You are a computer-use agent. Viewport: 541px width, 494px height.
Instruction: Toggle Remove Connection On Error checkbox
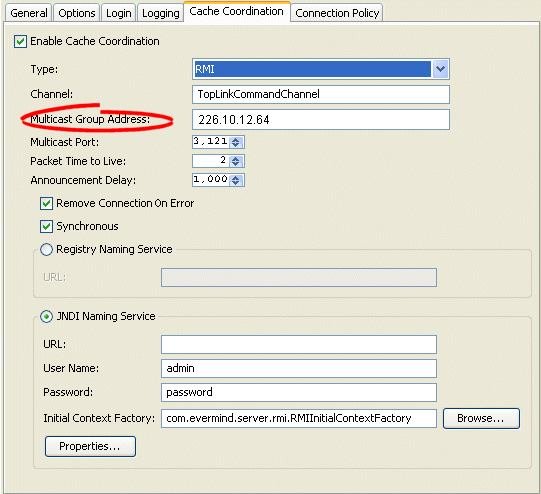tap(47, 204)
